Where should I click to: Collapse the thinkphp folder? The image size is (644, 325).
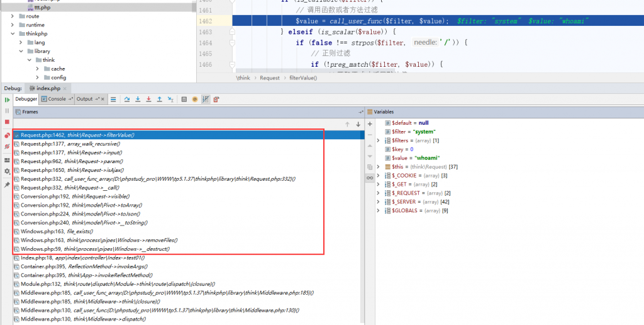(x=13, y=34)
